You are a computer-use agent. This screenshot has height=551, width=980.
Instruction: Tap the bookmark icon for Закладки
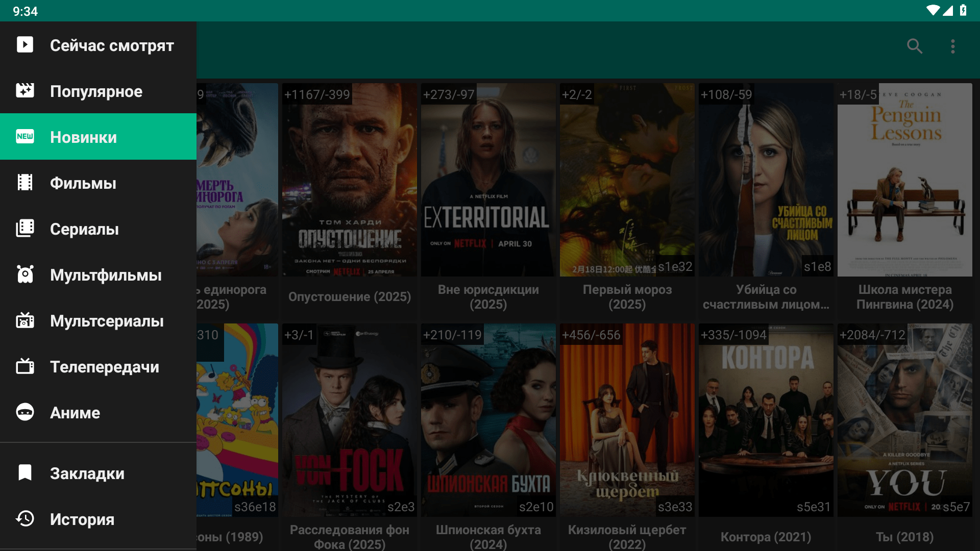25,472
